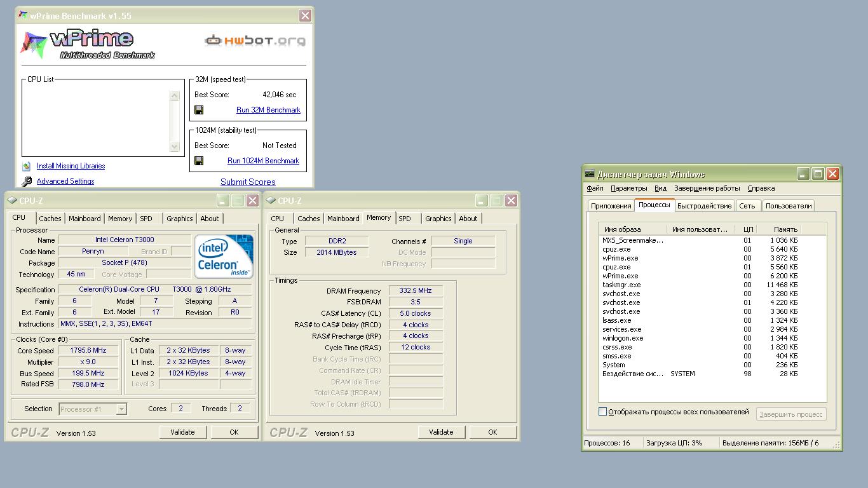Open the Справка menu

point(761,188)
